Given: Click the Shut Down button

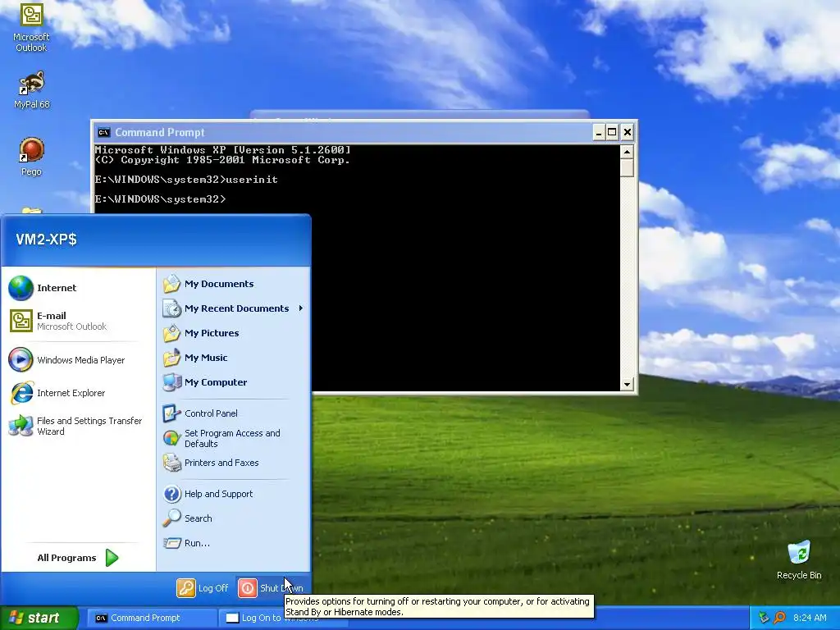Looking at the screenshot, I should point(271,587).
